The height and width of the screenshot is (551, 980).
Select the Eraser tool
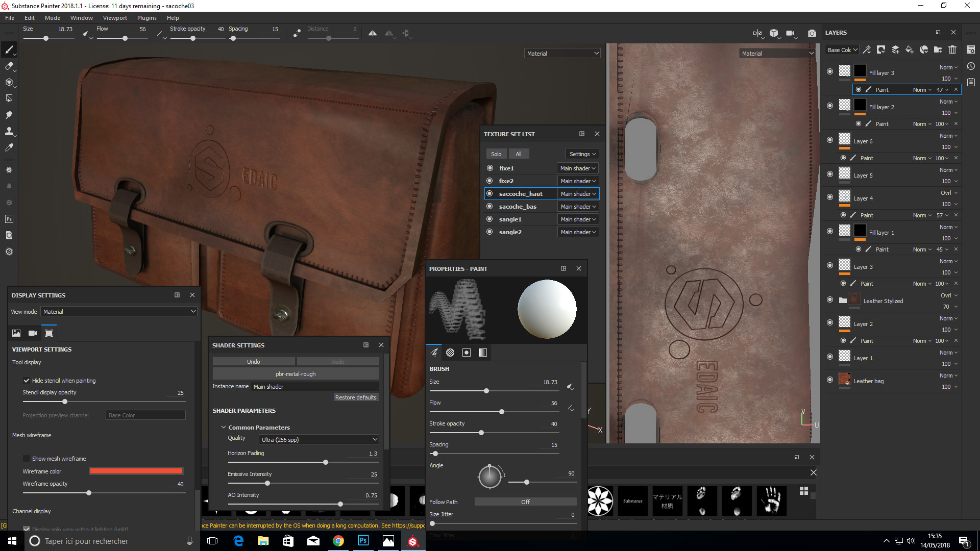coord(9,66)
